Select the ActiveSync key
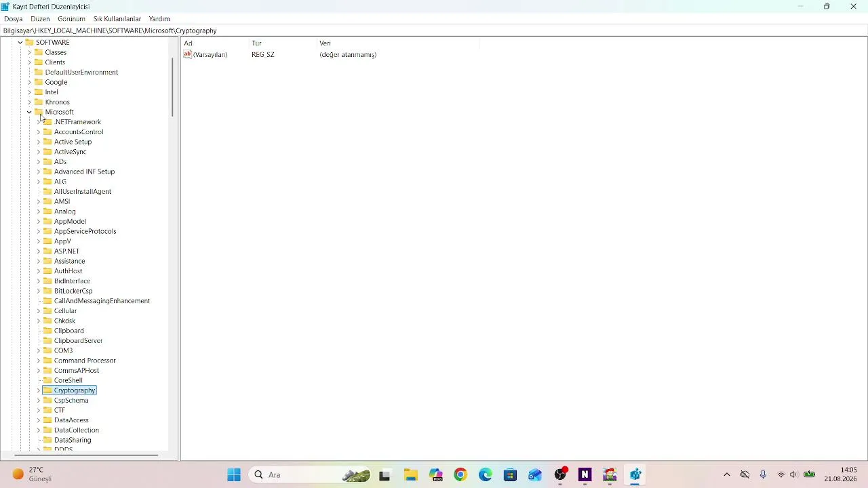Screen dimensions: 868x488 point(70,152)
